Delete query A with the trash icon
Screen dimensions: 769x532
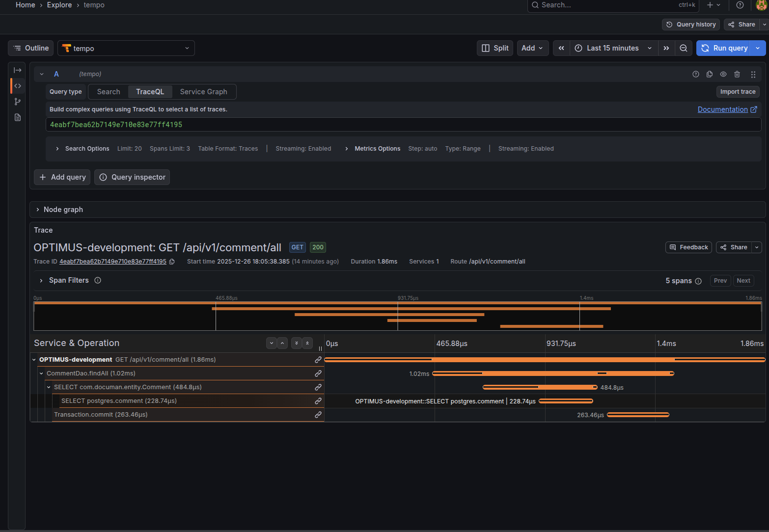coord(737,74)
